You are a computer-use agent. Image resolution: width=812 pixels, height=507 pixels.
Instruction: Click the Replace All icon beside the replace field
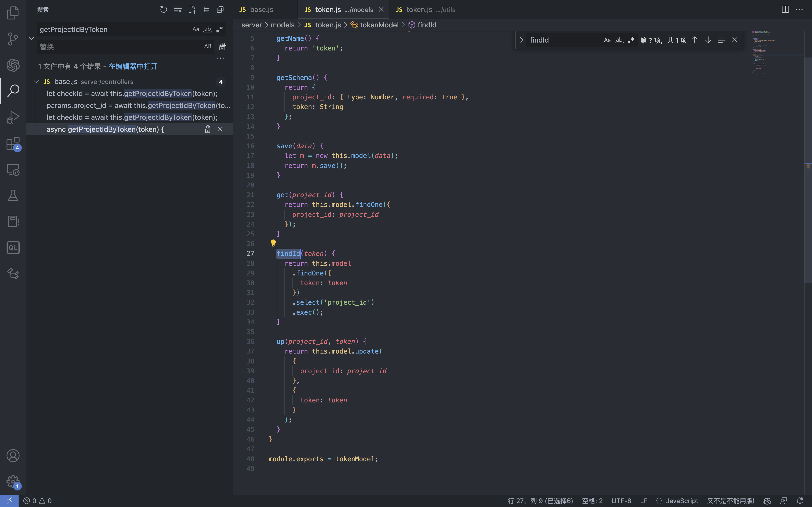pyautogui.click(x=222, y=47)
